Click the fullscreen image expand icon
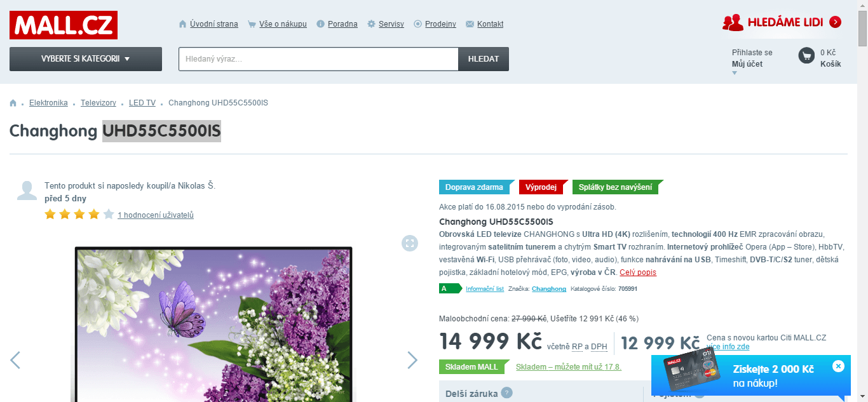 [x=410, y=243]
